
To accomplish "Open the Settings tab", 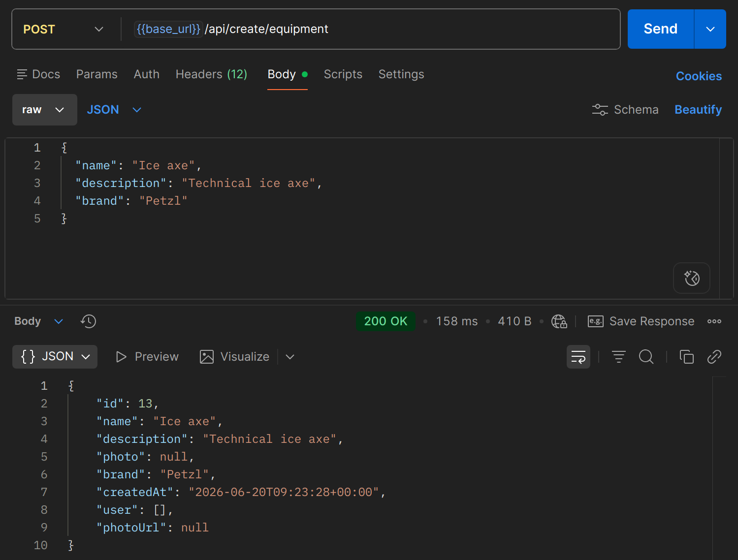I will pyautogui.click(x=401, y=74).
